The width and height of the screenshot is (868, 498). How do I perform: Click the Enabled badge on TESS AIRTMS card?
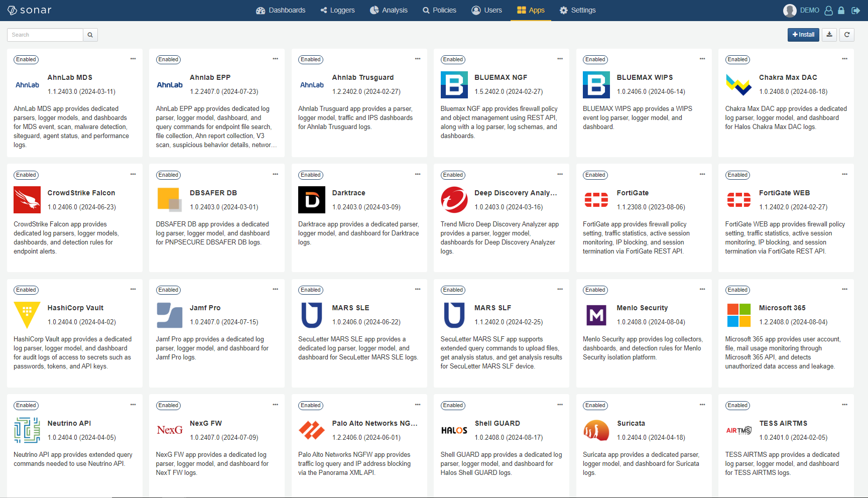pyautogui.click(x=737, y=405)
